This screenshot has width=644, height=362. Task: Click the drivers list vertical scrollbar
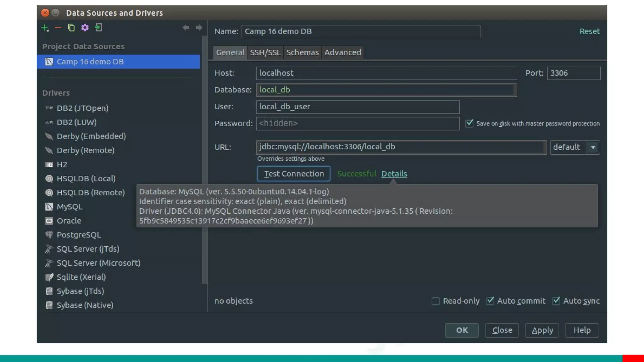(x=204, y=160)
